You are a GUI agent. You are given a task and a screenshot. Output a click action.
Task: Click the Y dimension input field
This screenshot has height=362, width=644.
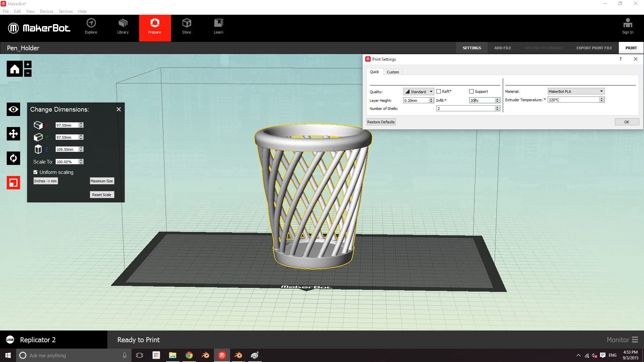pyautogui.click(x=67, y=137)
